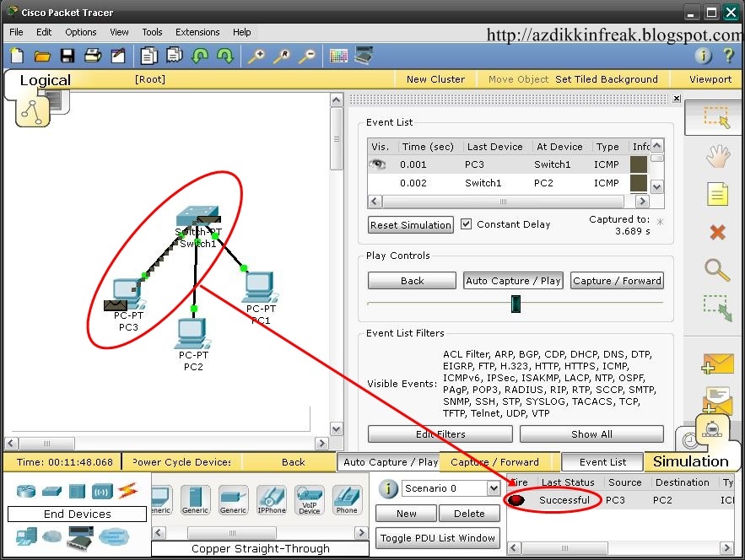Click Toggle PDU List Window button

coord(438,538)
